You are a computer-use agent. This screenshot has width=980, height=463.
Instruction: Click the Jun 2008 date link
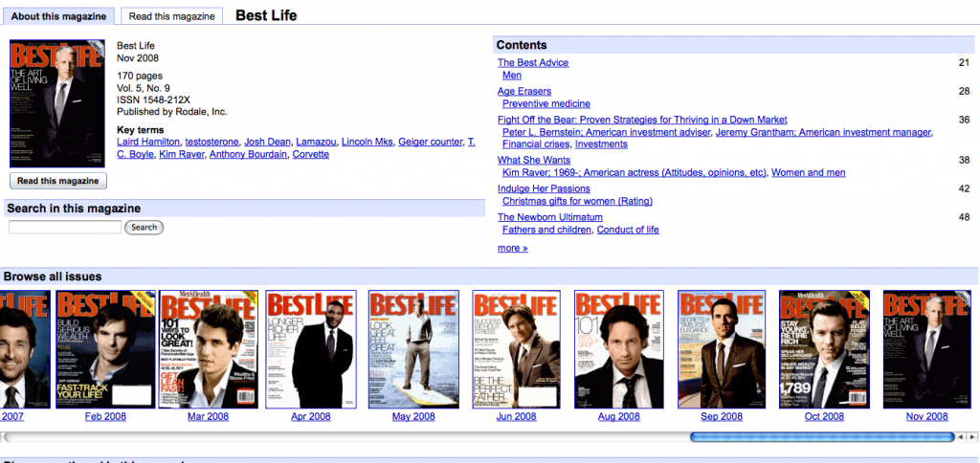pos(516,417)
